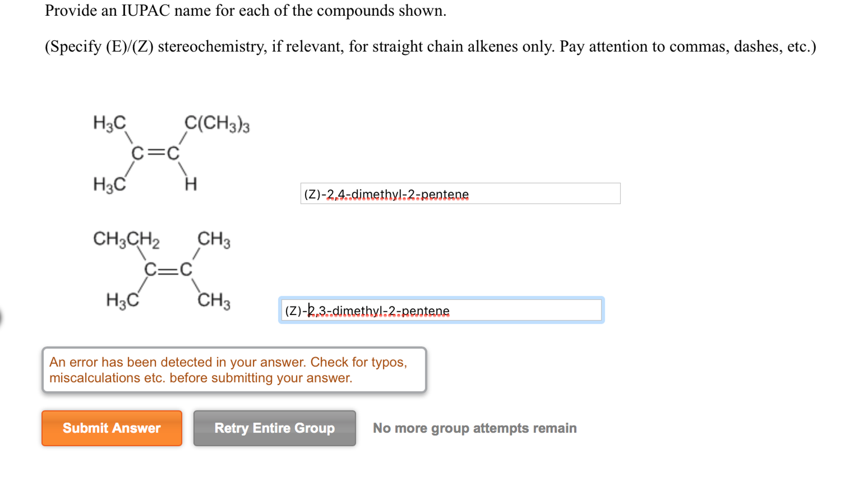Click the second C=C structure diagram
Image resolution: width=868 pixels, height=500 pixels.
point(168,270)
